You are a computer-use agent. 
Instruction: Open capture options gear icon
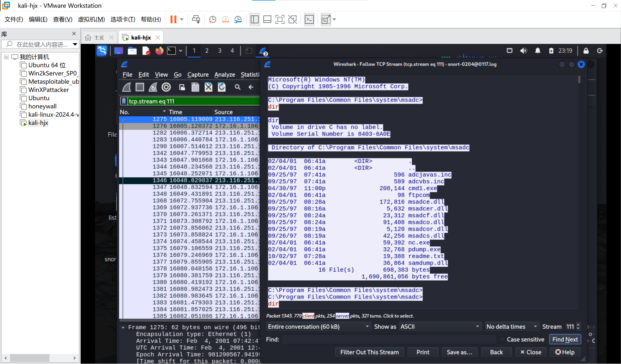click(x=166, y=87)
